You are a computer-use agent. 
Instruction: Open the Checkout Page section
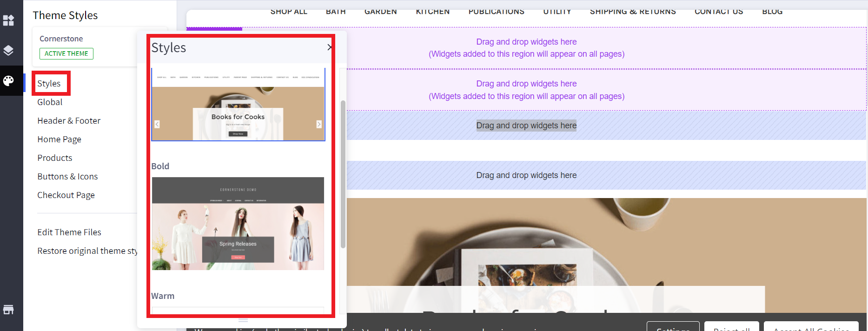(x=66, y=195)
